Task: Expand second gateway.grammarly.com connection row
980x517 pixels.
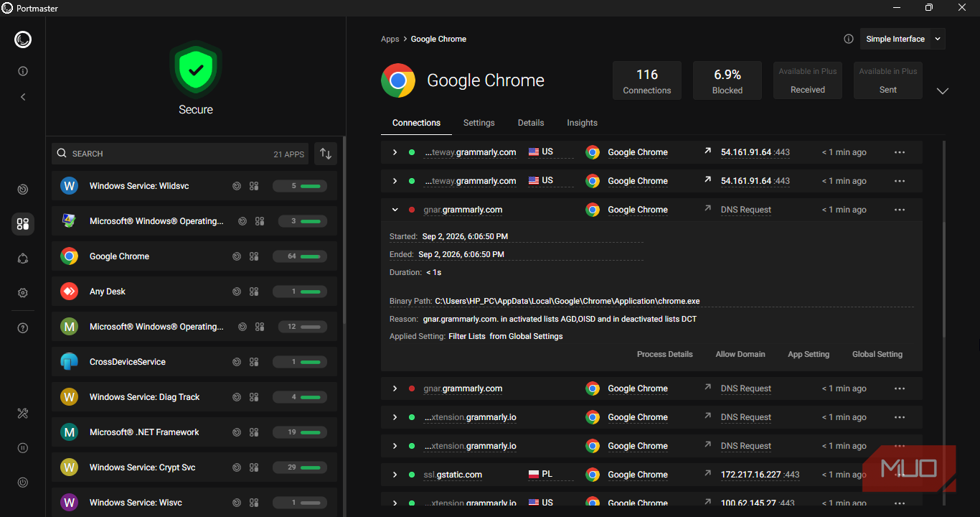Action: coord(395,181)
